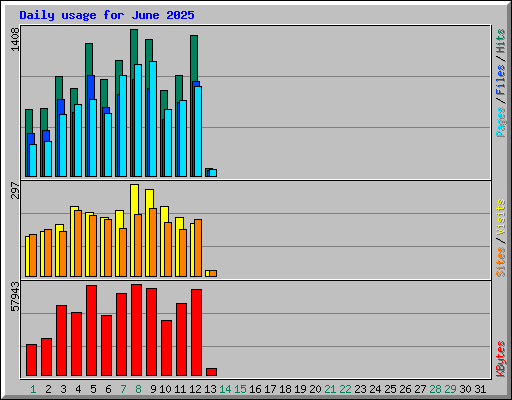Click the Files legend label
Screen dimensions: 512x400
click(x=501, y=80)
